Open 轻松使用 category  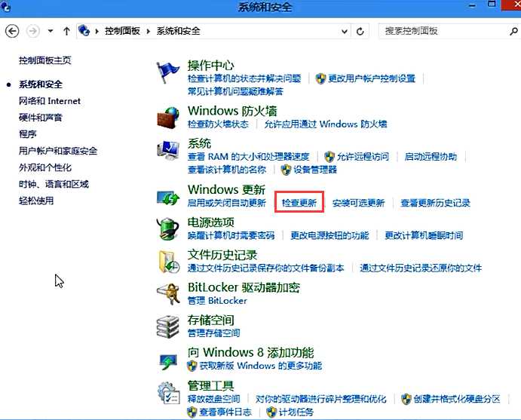click(x=36, y=201)
